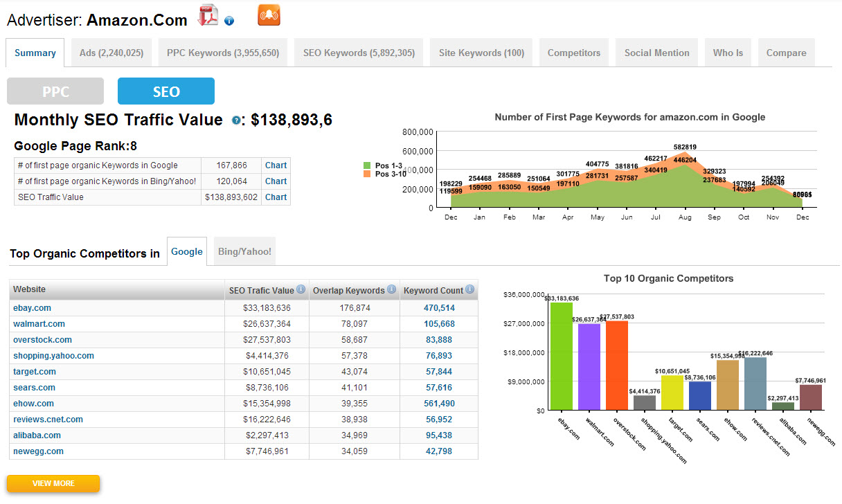
Task: Open ehow.com competitor link
Action: pyautogui.click(x=33, y=404)
